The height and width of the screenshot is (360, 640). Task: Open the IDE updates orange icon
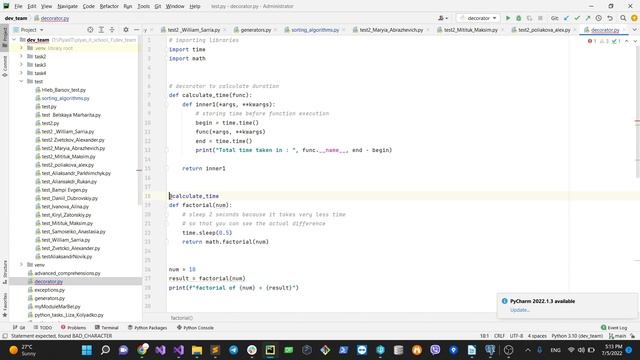(x=634, y=18)
